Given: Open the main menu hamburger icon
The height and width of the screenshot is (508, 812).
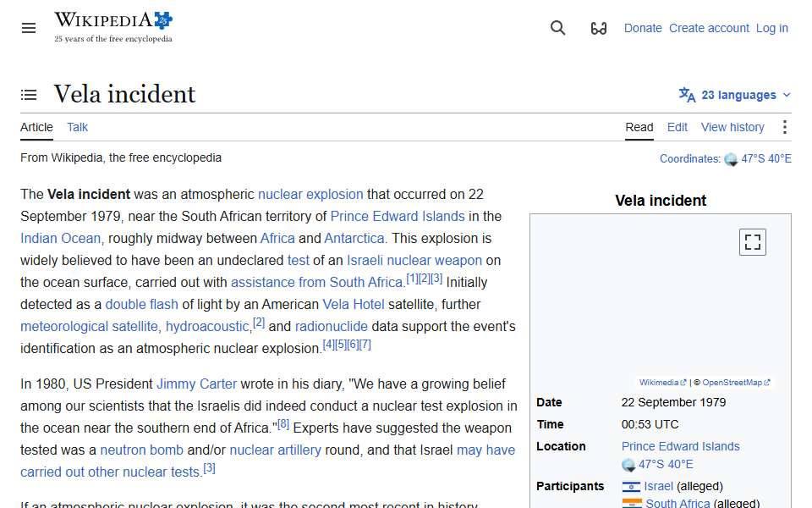Looking at the screenshot, I should coord(29,28).
